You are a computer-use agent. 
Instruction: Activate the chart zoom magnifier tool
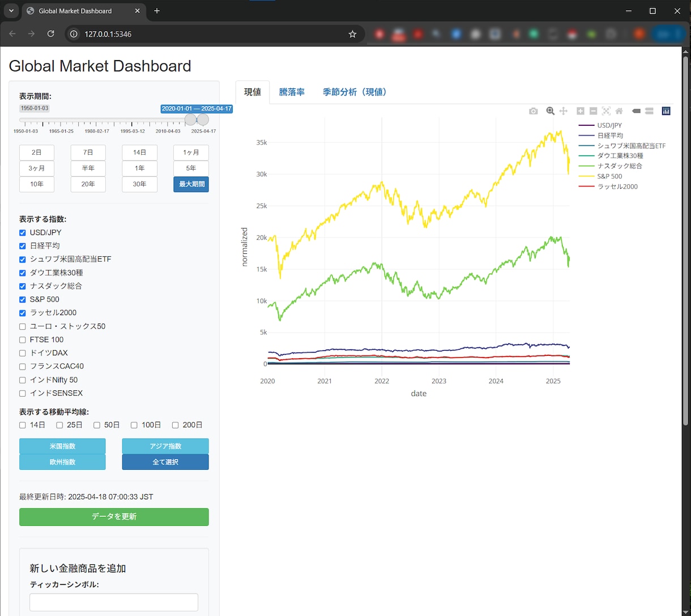coord(550,111)
